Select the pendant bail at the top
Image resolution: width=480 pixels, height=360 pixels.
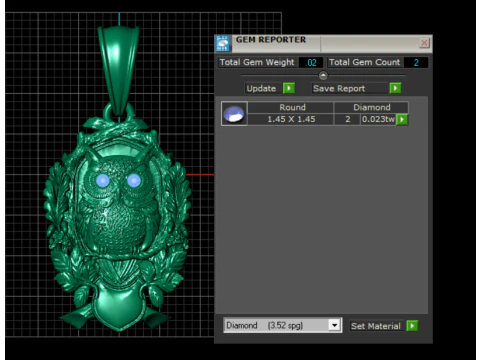click(118, 71)
